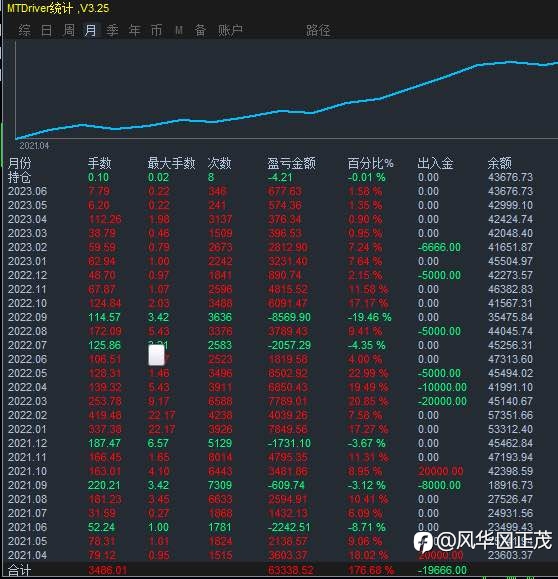Click the MTDriver统计 ,V3.25 window title
Screen dimensions: 558x579
click(x=58, y=8)
